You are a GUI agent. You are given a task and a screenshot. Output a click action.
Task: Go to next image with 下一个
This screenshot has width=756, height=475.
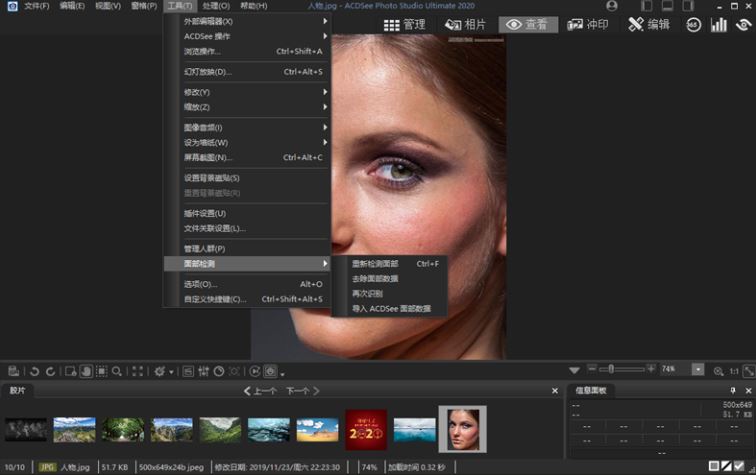coord(302,391)
